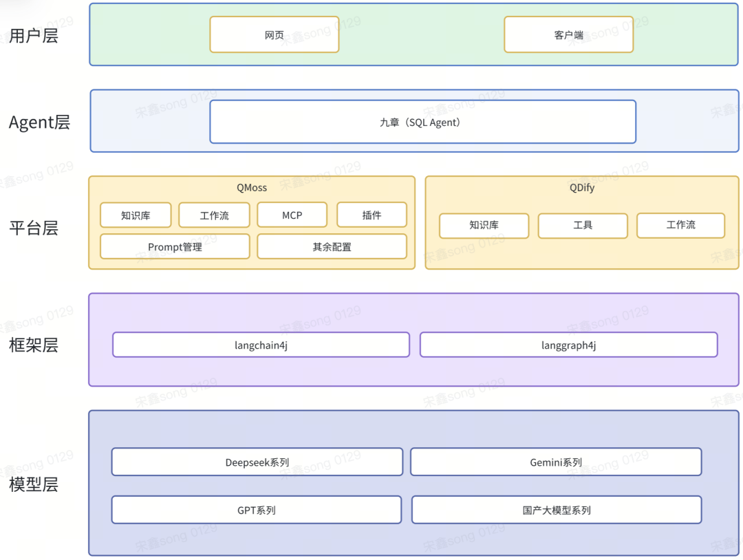The image size is (743, 560).
Task: Select the langgraph4j box
Action: 569,345
